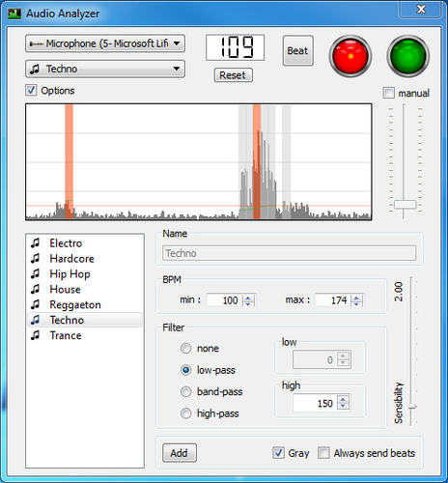Click the green indicator light

pos(408,56)
